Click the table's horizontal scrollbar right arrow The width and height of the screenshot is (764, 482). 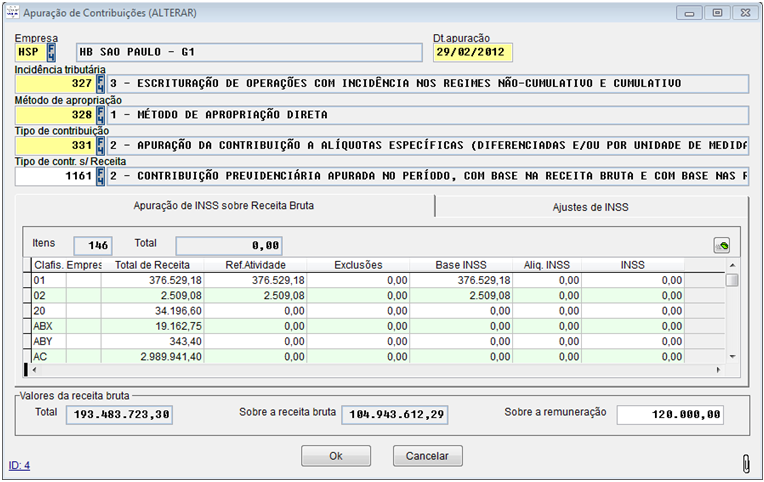[719, 370]
